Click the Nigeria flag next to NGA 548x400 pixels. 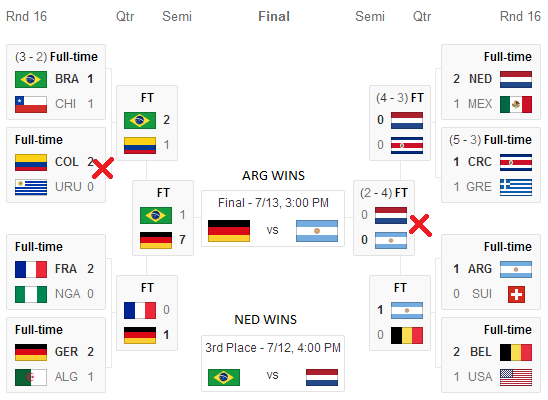click(x=31, y=294)
